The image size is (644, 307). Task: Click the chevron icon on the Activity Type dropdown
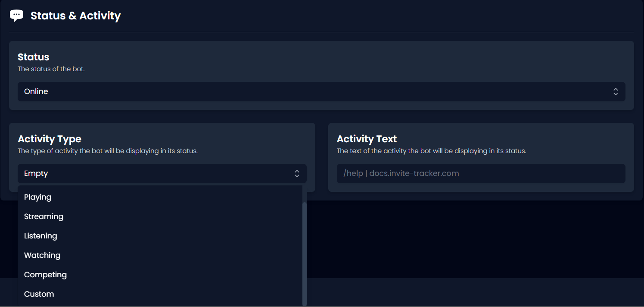(x=297, y=173)
